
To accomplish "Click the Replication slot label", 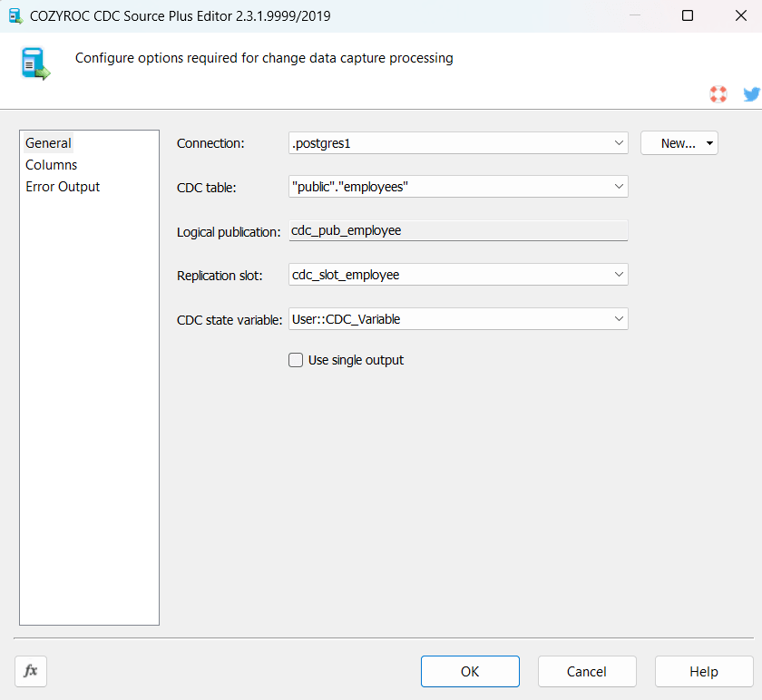I will tap(220, 276).
